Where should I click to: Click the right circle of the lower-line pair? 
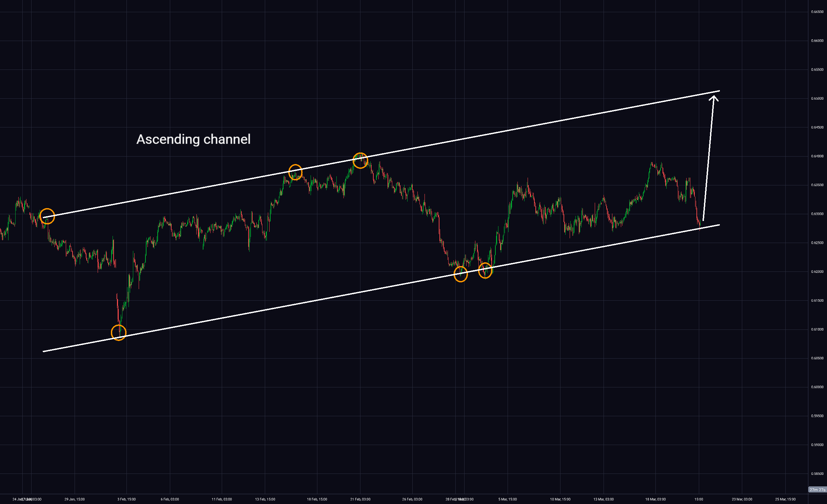tap(485, 270)
